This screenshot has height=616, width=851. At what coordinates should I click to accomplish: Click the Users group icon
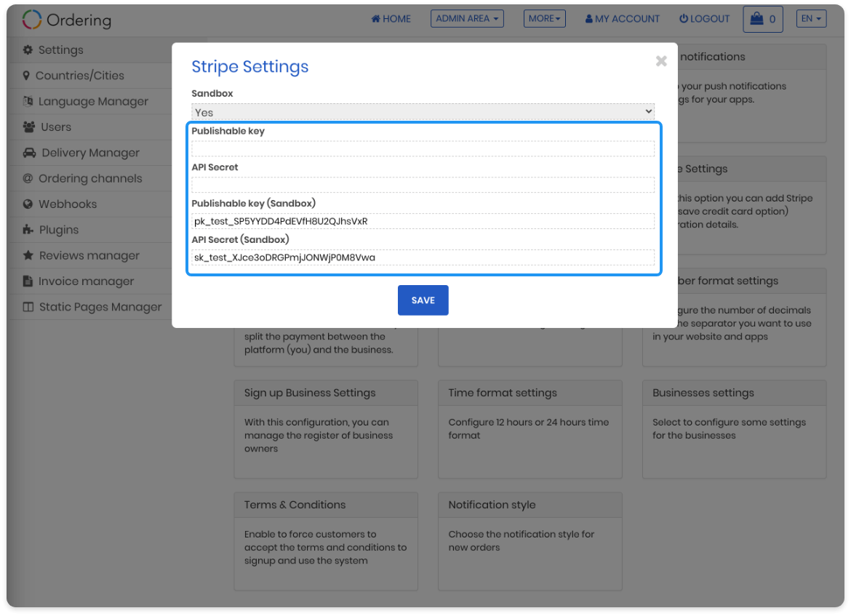tap(29, 127)
